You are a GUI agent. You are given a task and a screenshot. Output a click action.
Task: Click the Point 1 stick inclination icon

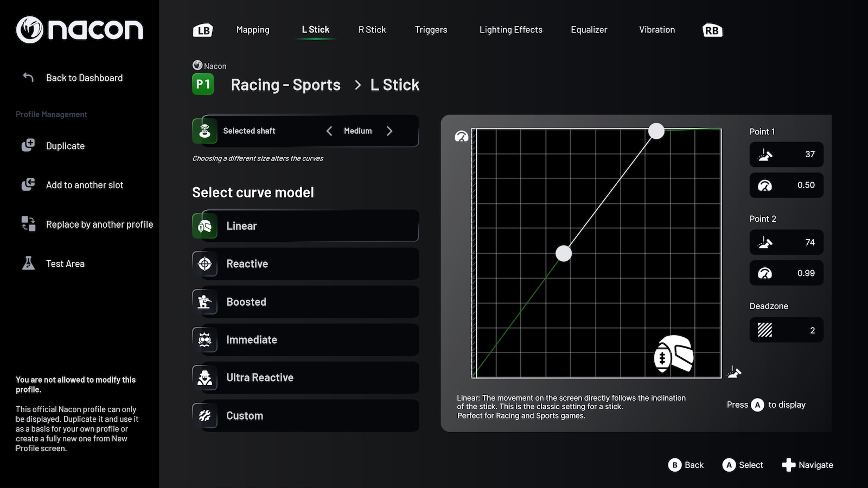click(x=765, y=155)
